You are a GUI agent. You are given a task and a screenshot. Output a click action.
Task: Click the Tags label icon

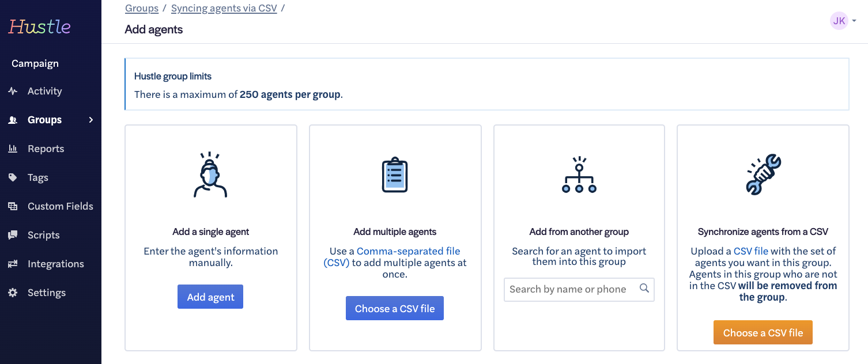pos(13,177)
